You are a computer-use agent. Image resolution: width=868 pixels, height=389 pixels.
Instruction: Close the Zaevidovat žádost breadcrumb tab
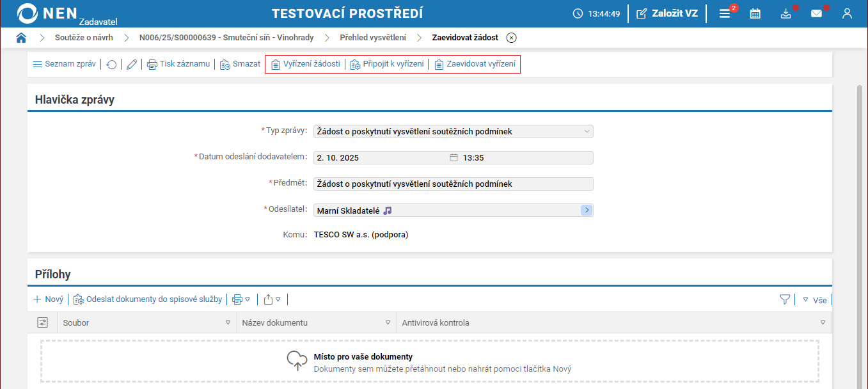pos(511,38)
